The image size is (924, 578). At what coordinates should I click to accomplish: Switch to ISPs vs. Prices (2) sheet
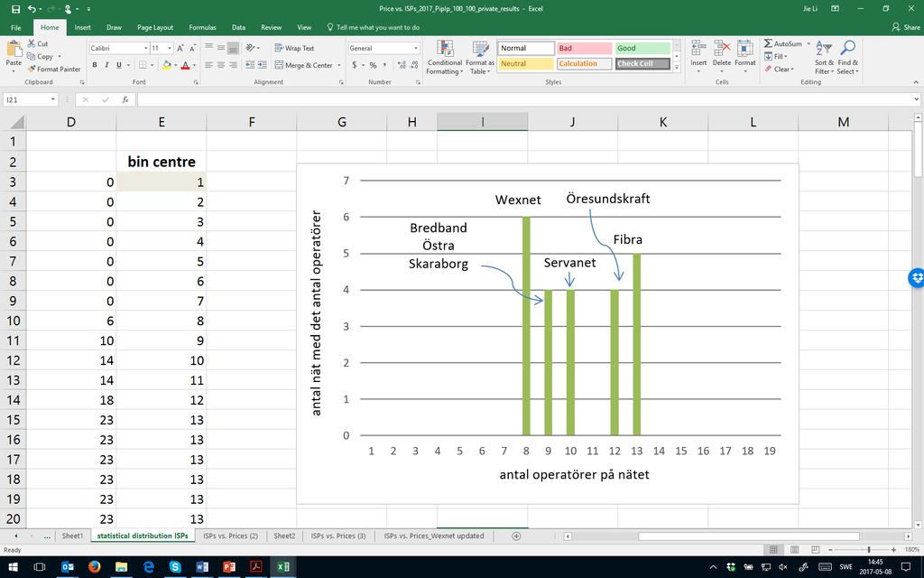230,536
